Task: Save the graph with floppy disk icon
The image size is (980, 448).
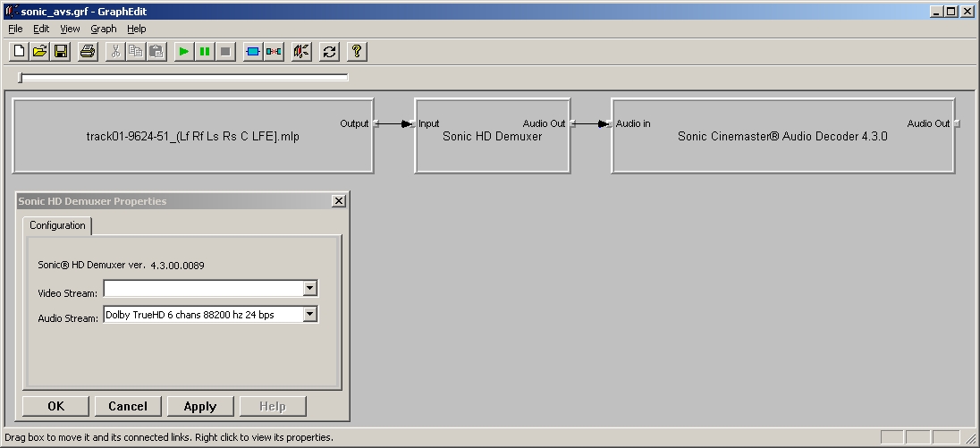Action: pyautogui.click(x=61, y=51)
